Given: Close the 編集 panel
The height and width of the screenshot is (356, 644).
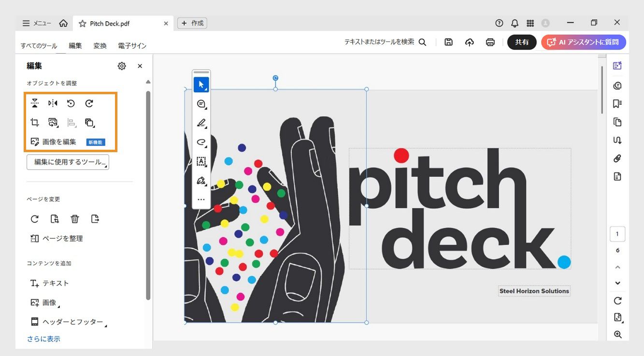Looking at the screenshot, I should (x=140, y=66).
